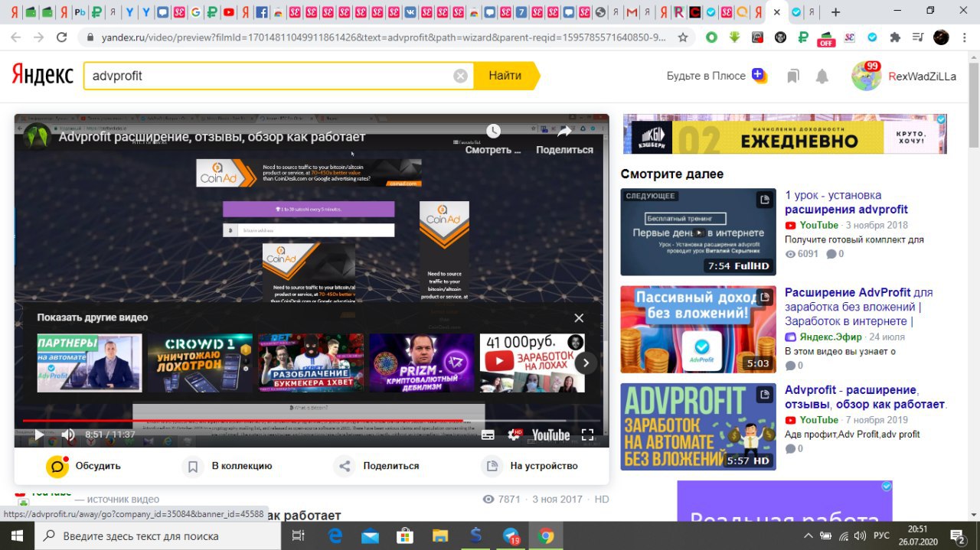
Task: Open the '41 000руб. заработок на лохах' thumbnail
Action: (532, 363)
